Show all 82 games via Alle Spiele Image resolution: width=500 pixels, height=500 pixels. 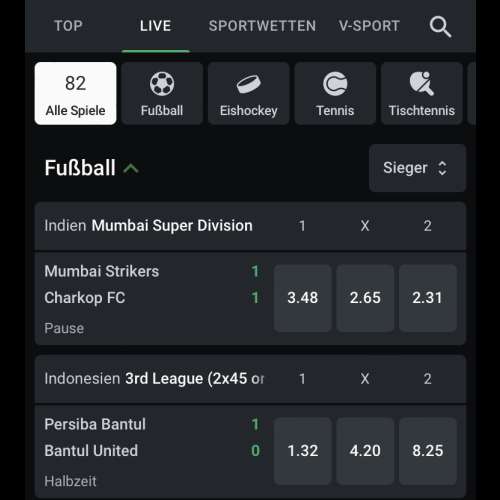click(x=76, y=93)
